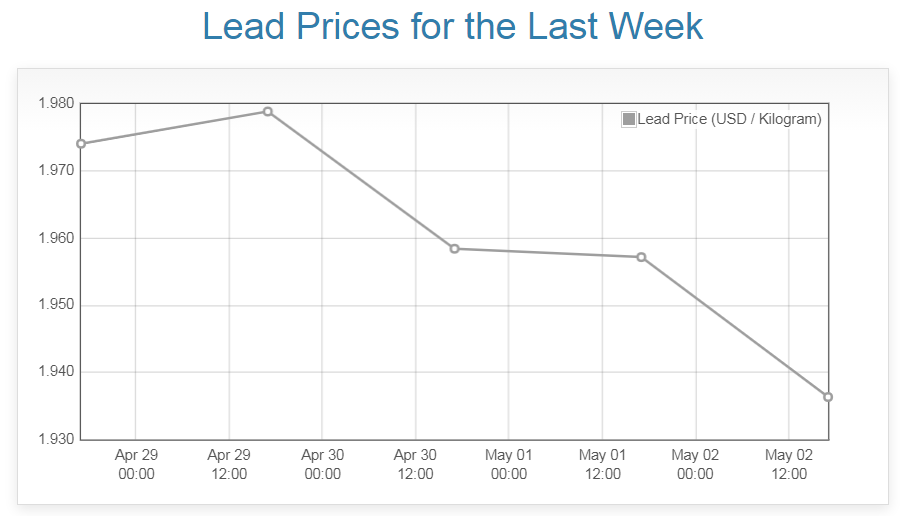Click the 1.950 y-axis label

pos(55,305)
